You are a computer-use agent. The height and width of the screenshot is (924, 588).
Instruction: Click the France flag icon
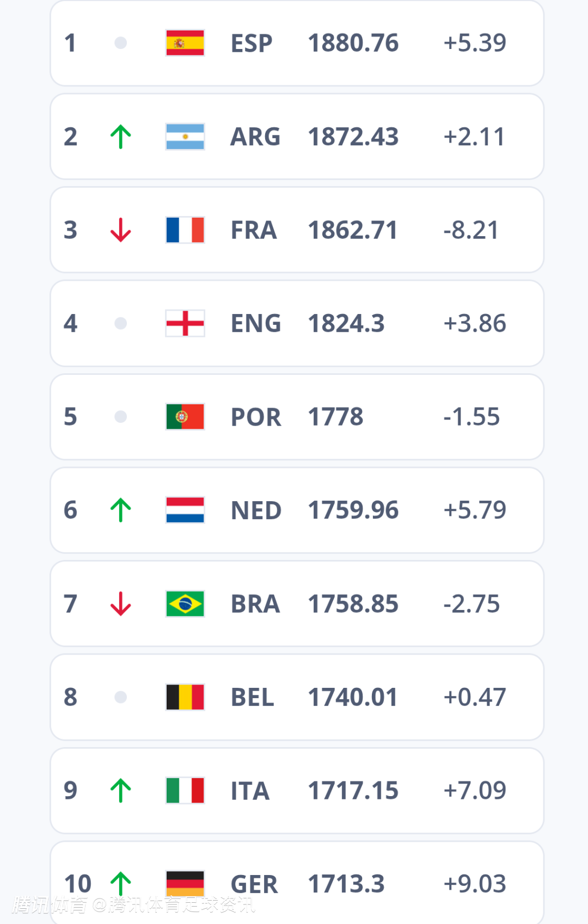point(185,230)
